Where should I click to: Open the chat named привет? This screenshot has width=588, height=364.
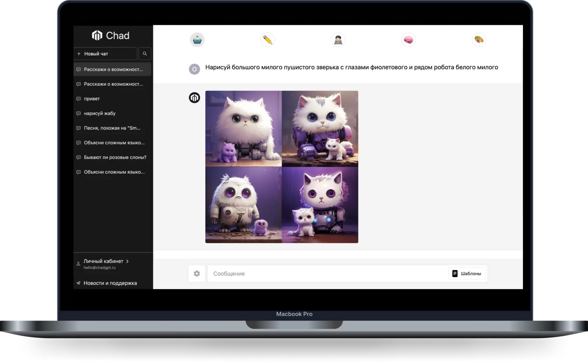point(92,99)
